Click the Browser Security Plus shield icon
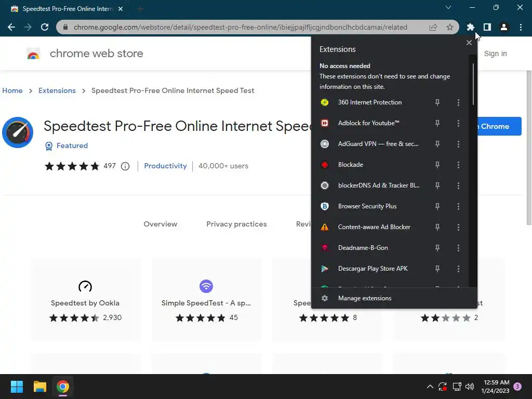532x399 pixels. click(325, 206)
